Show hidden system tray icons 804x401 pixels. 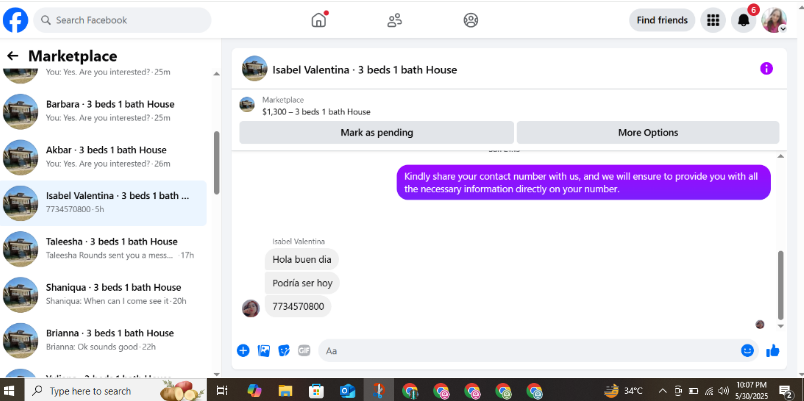662,391
